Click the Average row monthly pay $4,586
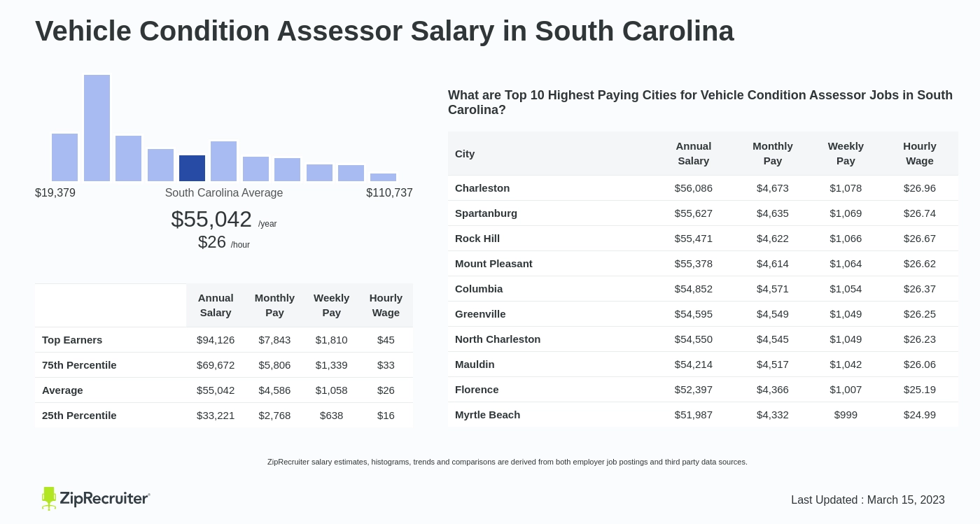The width and height of the screenshot is (980, 524). click(x=274, y=390)
